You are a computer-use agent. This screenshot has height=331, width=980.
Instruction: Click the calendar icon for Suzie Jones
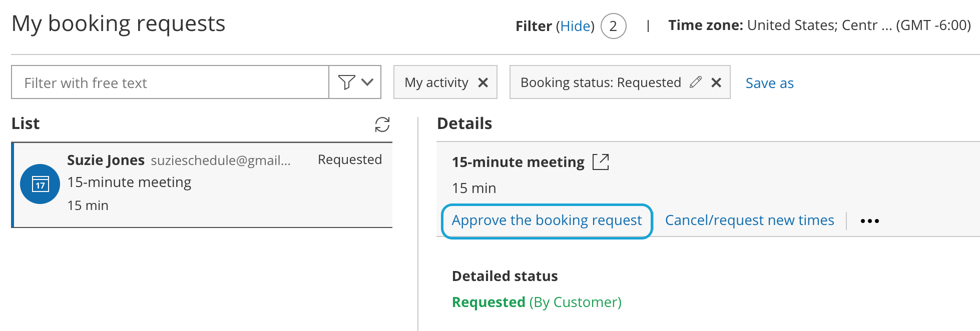[40, 184]
